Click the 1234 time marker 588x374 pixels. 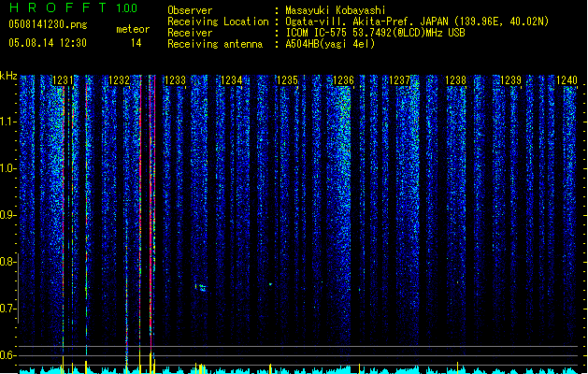[232, 80]
